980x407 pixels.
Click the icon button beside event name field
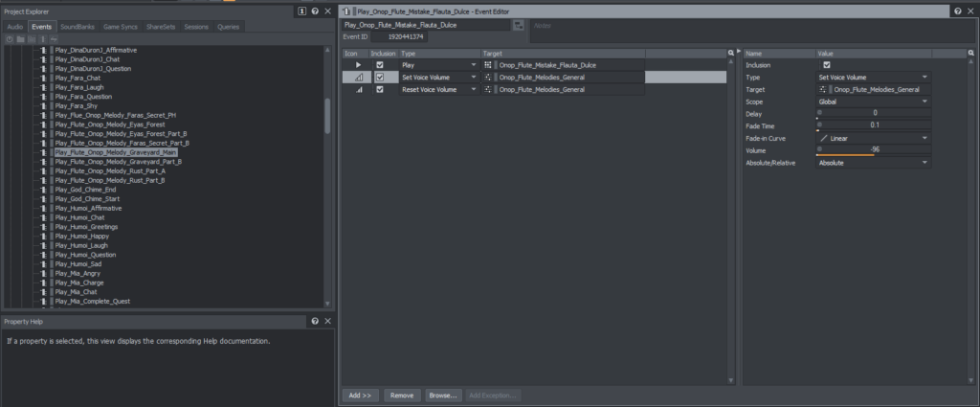[x=519, y=25]
